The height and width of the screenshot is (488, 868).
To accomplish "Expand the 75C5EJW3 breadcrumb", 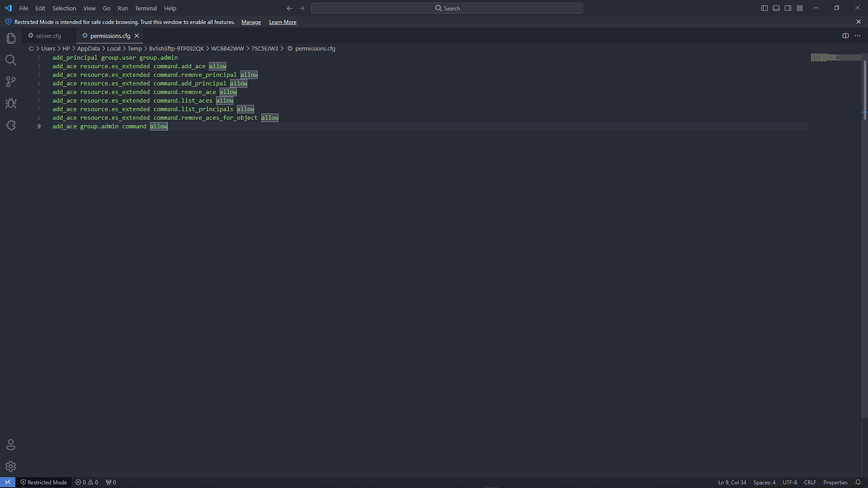I will [264, 48].
